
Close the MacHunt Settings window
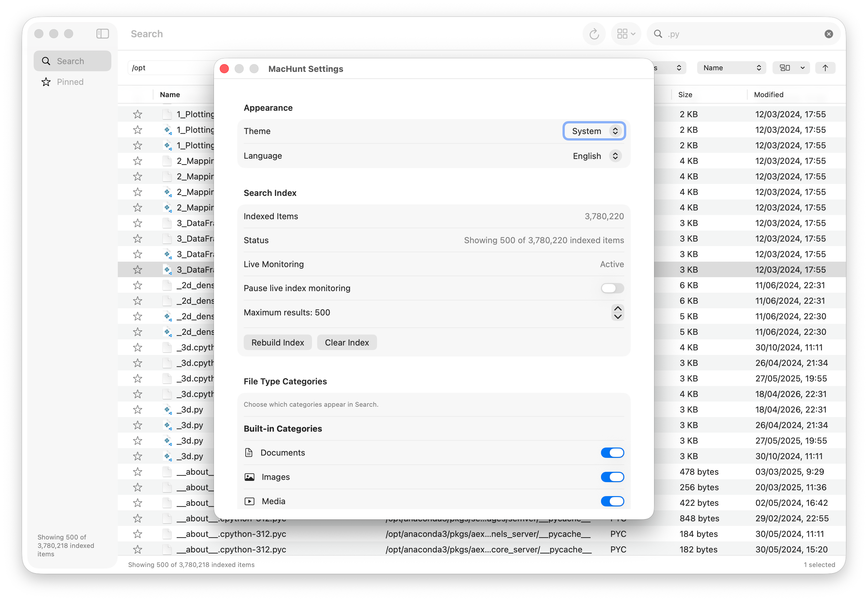pyautogui.click(x=224, y=69)
